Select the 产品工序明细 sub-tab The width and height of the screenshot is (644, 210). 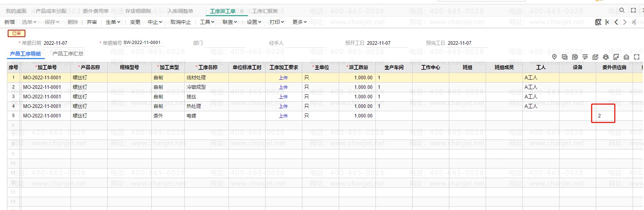25,54
